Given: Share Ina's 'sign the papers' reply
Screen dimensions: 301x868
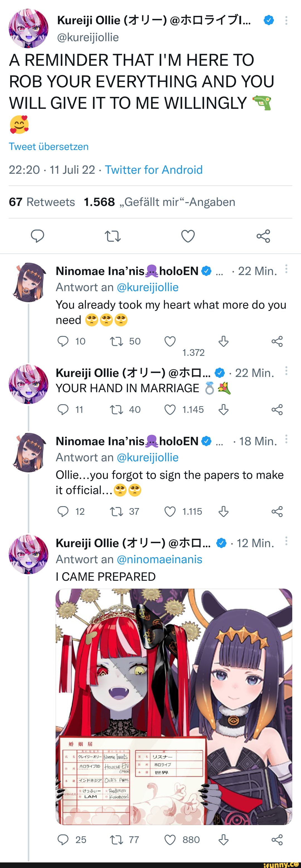Looking at the screenshot, I should pyautogui.click(x=277, y=511).
